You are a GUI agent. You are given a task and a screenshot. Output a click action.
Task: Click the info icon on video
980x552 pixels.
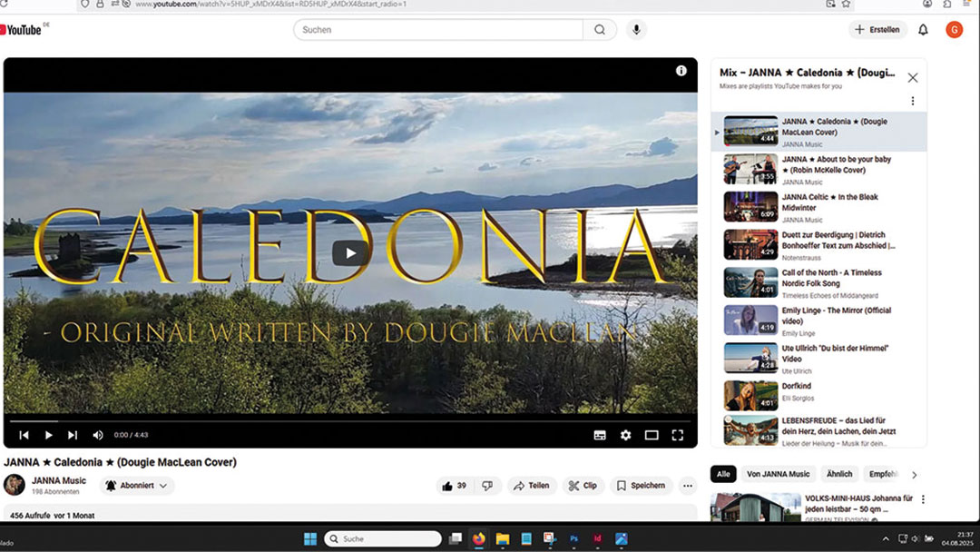681,71
